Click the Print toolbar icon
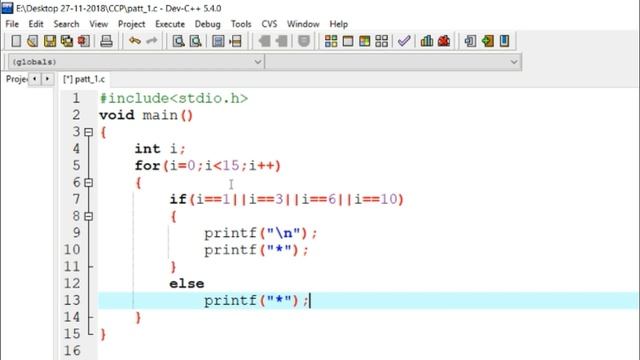This screenshot has width=640, height=360. pyautogui.click(x=107, y=41)
